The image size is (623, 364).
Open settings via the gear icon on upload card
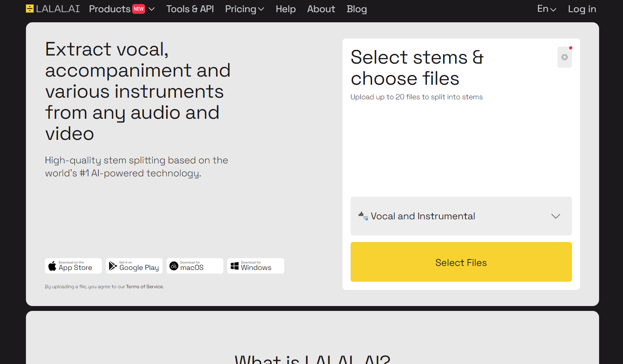pyautogui.click(x=564, y=57)
